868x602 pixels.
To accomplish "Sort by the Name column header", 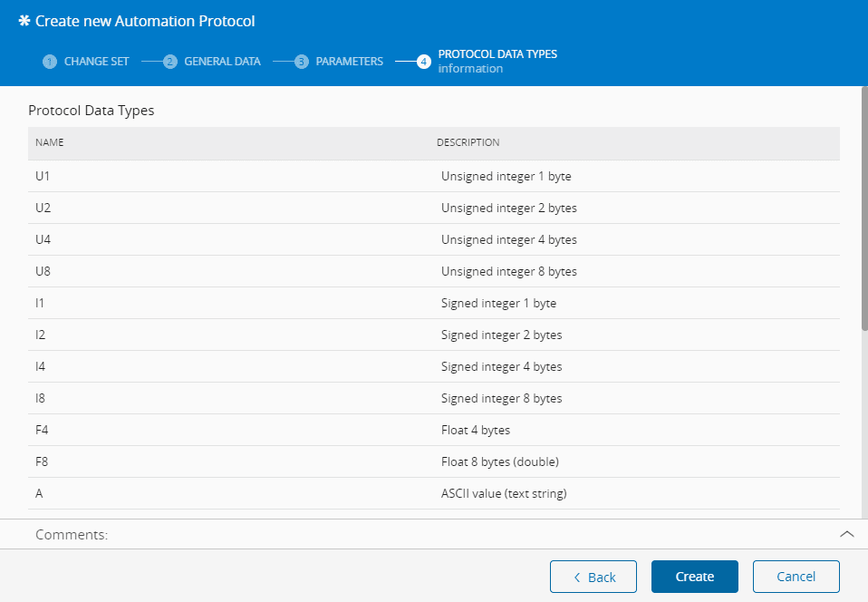I will 50,143.
